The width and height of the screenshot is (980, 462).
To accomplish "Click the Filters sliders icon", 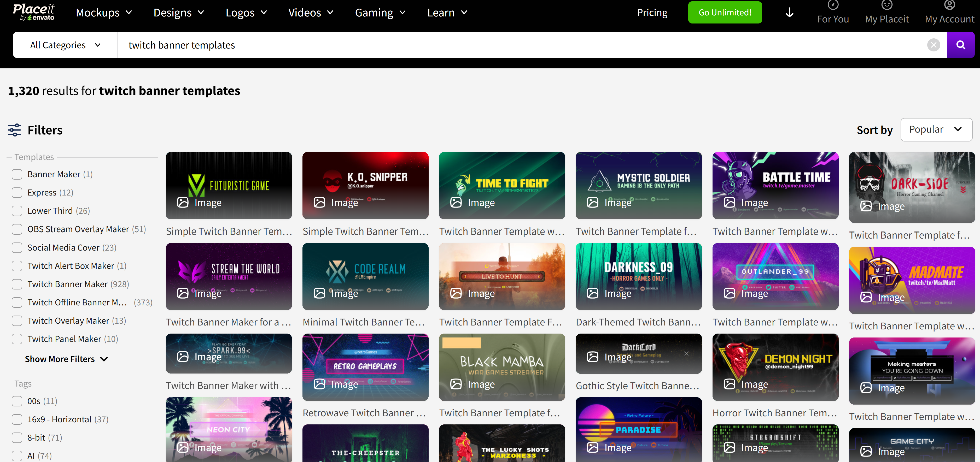I will [x=14, y=130].
